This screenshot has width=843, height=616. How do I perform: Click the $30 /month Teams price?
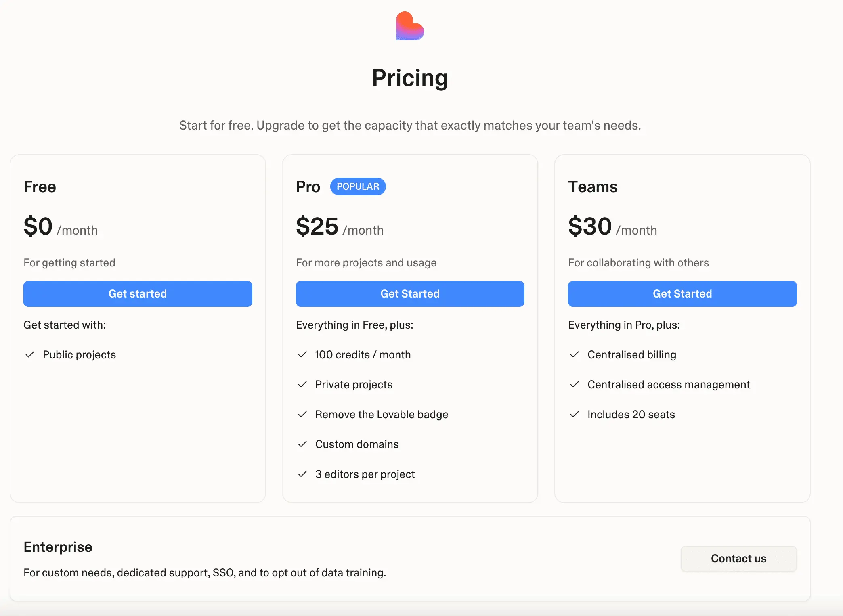(612, 226)
